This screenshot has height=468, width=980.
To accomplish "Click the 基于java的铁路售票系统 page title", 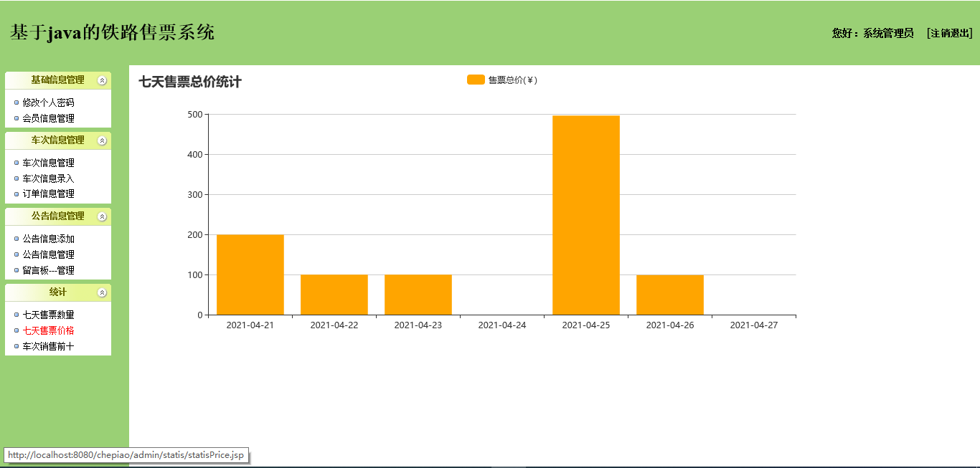I will coord(112,32).
